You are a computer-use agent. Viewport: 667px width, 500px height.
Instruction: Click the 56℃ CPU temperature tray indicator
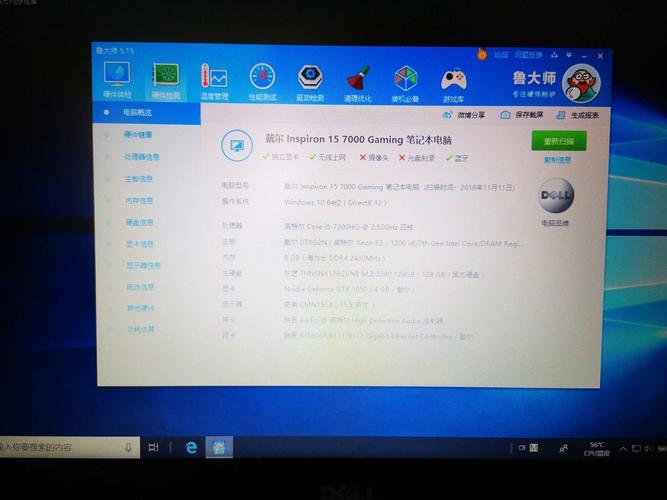click(597, 449)
